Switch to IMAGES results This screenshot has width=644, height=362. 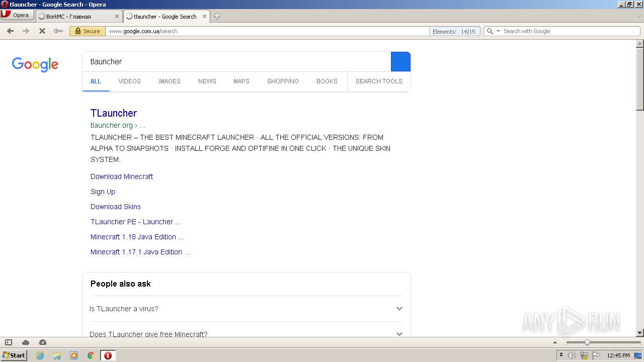(169, 81)
